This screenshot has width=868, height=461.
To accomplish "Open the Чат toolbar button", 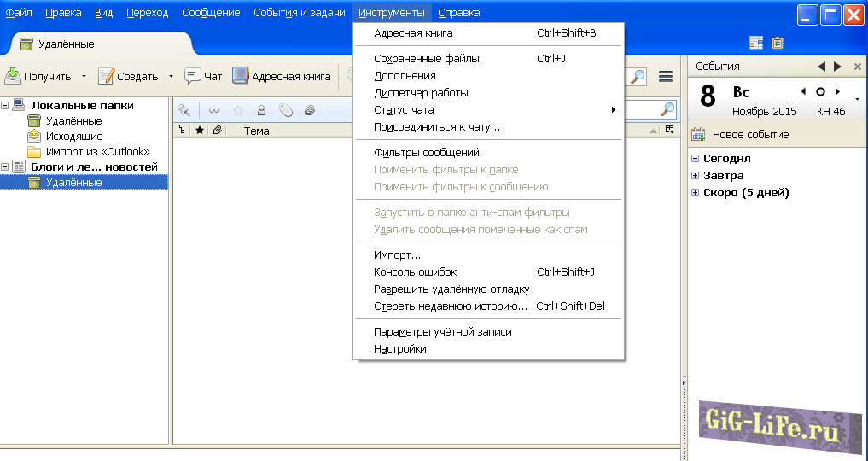I will point(194,76).
